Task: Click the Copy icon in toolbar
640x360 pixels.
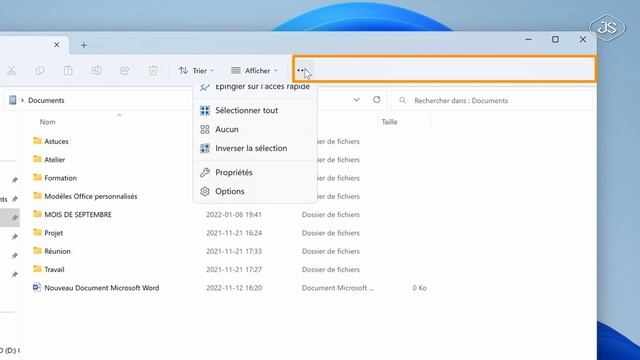Action: coord(40,71)
